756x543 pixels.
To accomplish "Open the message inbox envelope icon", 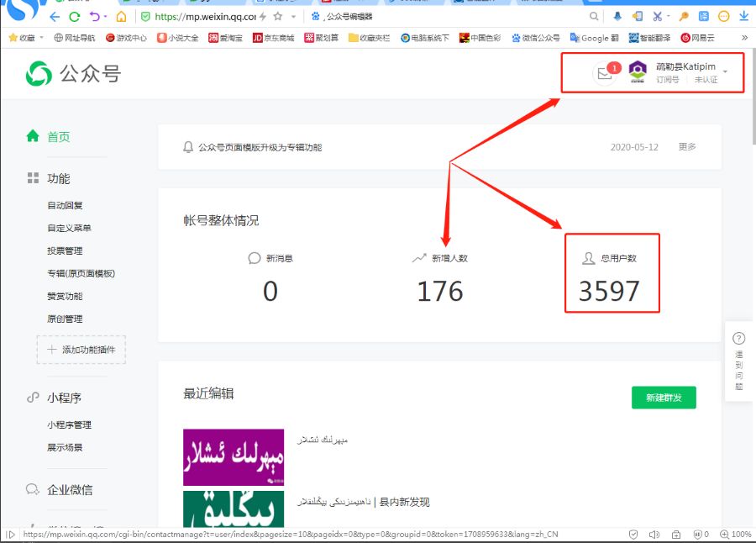I will click(604, 73).
